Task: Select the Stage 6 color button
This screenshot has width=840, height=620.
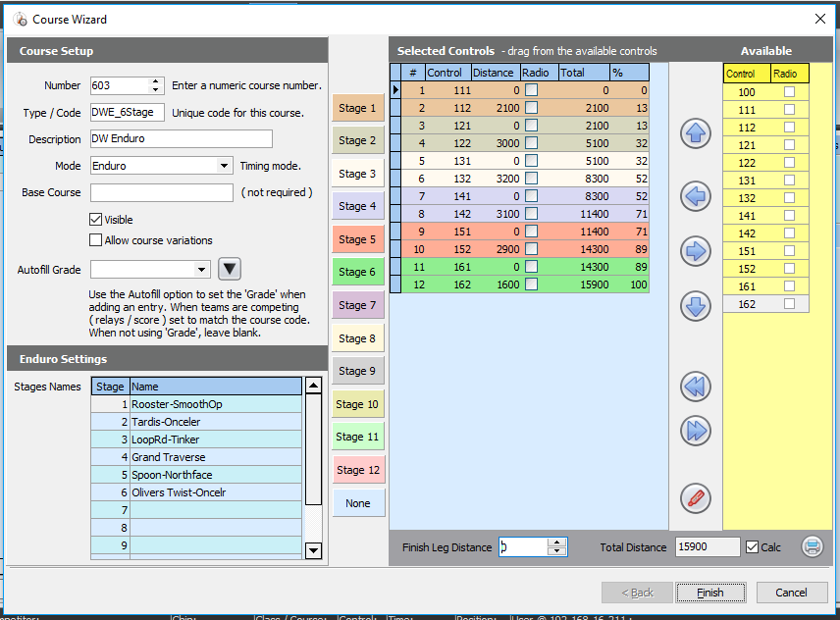Action: [357, 272]
